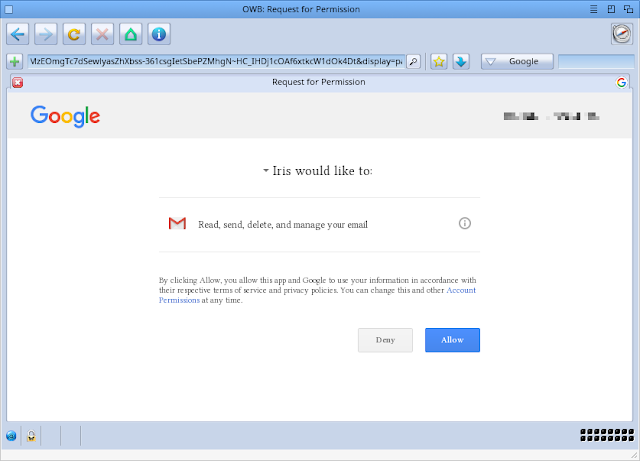Viewport: 640px width, 461px height.
Task: Go forward using the right arrow button
Action: [x=46, y=34]
